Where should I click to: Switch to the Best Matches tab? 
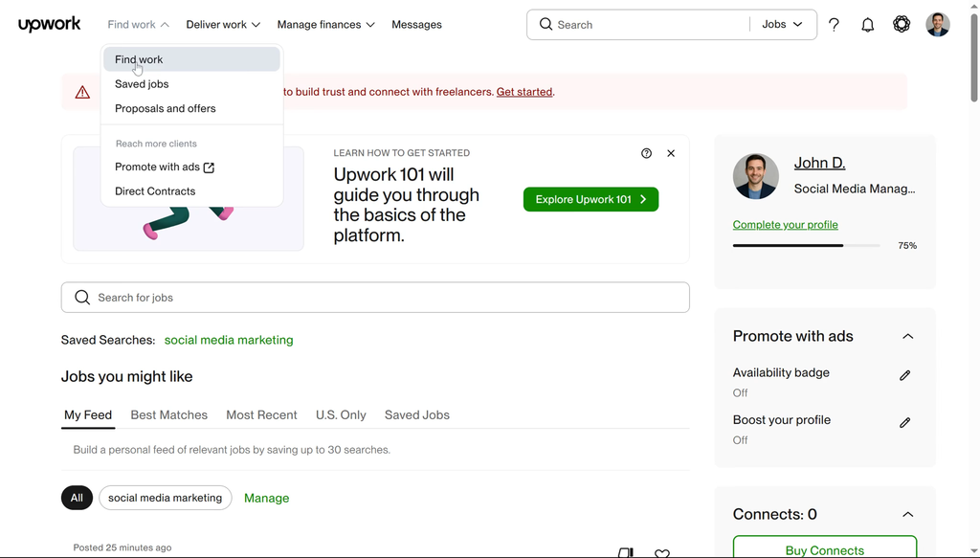coord(168,415)
